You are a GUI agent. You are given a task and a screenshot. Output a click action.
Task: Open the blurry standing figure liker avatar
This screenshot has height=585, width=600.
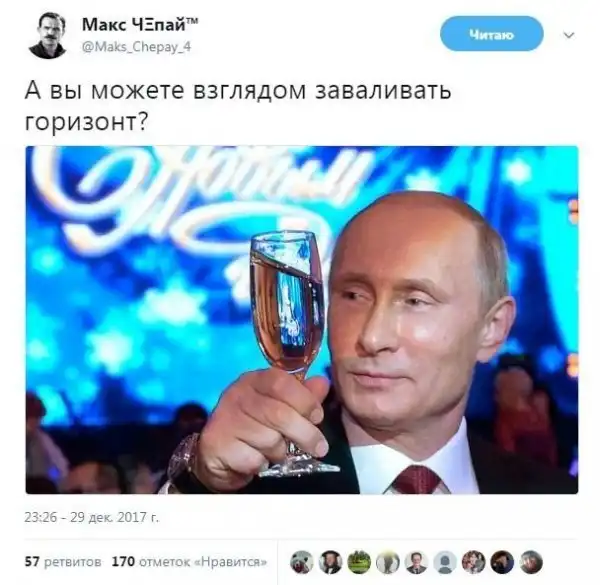point(388,562)
